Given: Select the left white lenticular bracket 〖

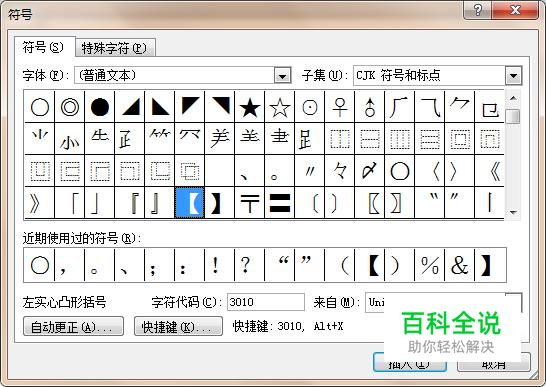Looking at the screenshot, I should (369, 203).
